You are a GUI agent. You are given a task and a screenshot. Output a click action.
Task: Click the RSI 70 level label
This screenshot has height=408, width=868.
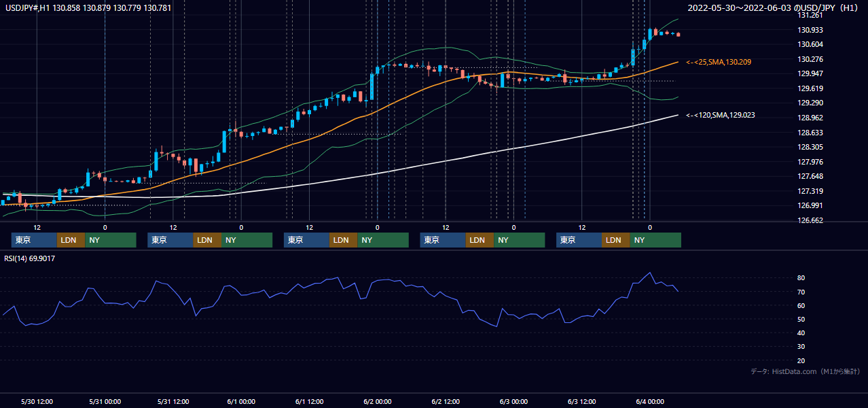point(801,292)
